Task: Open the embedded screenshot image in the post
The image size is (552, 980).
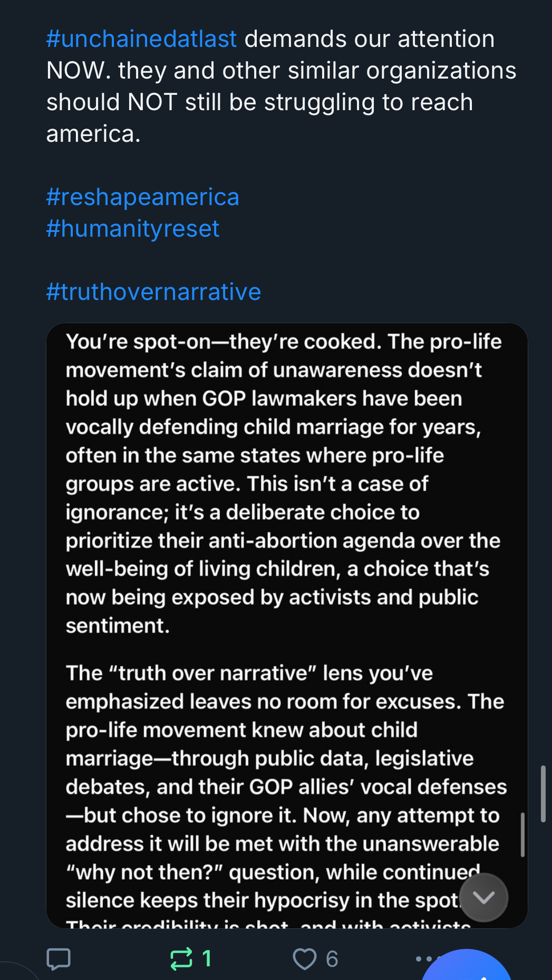Action: pyautogui.click(x=287, y=625)
